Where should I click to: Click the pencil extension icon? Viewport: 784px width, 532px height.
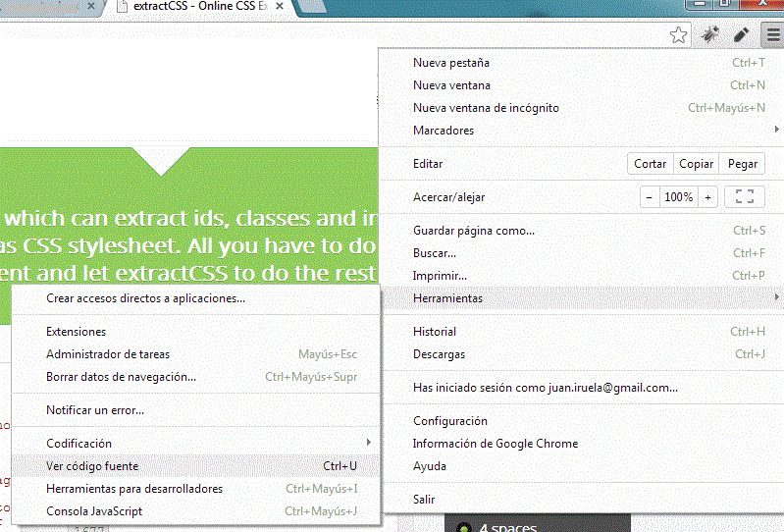coord(741,35)
